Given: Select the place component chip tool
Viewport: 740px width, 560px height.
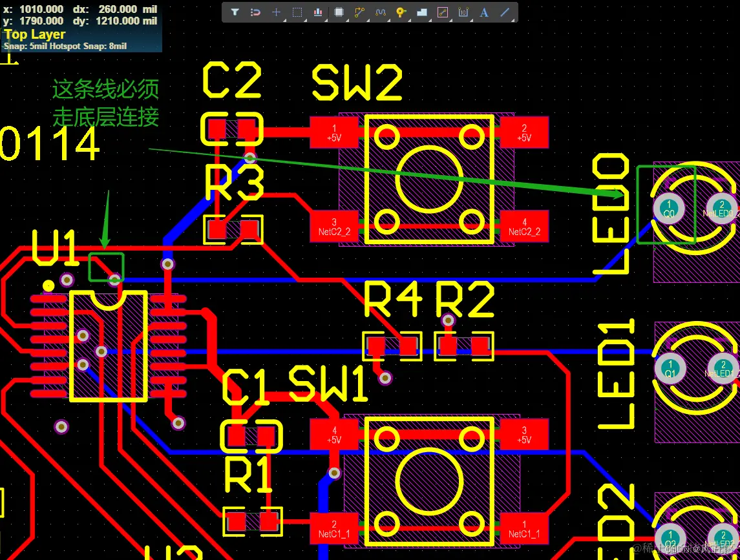Looking at the screenshot, I should coord(339,12).
